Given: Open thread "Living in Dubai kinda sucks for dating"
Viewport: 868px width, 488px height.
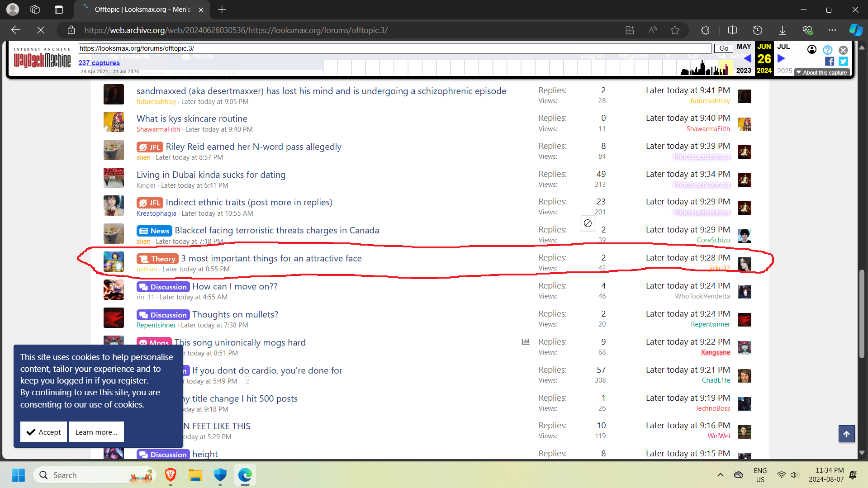Looking at the screenshot, I should (211, 175).
